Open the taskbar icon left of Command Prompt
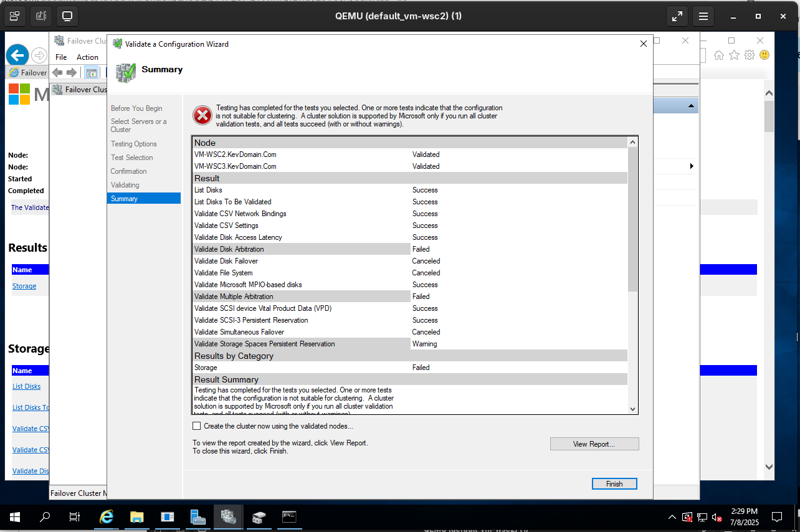The height and width of the screenshot is (532, 800). [259, 517]
